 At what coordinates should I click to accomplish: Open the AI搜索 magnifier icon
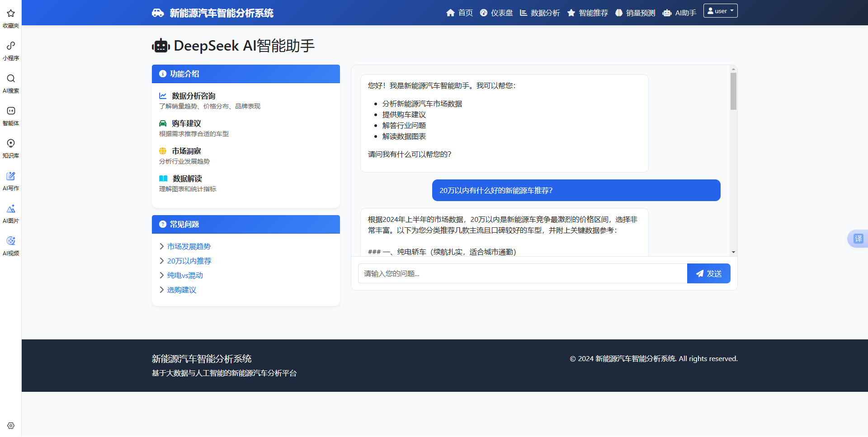[x=11, y=78]
